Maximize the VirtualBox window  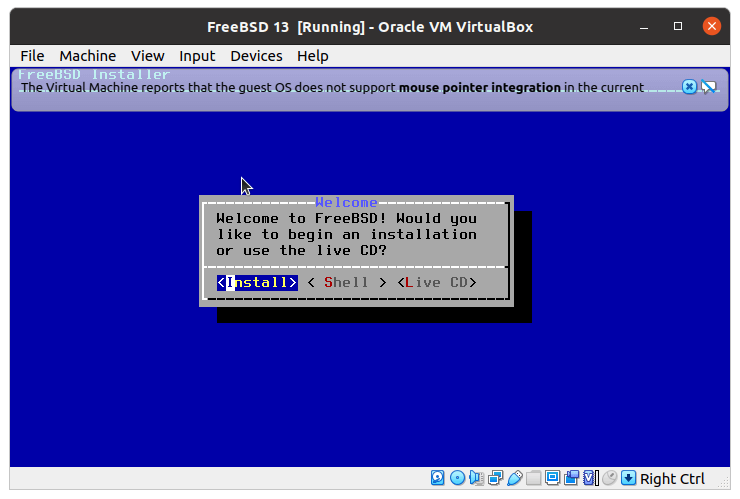pos(678,26)
